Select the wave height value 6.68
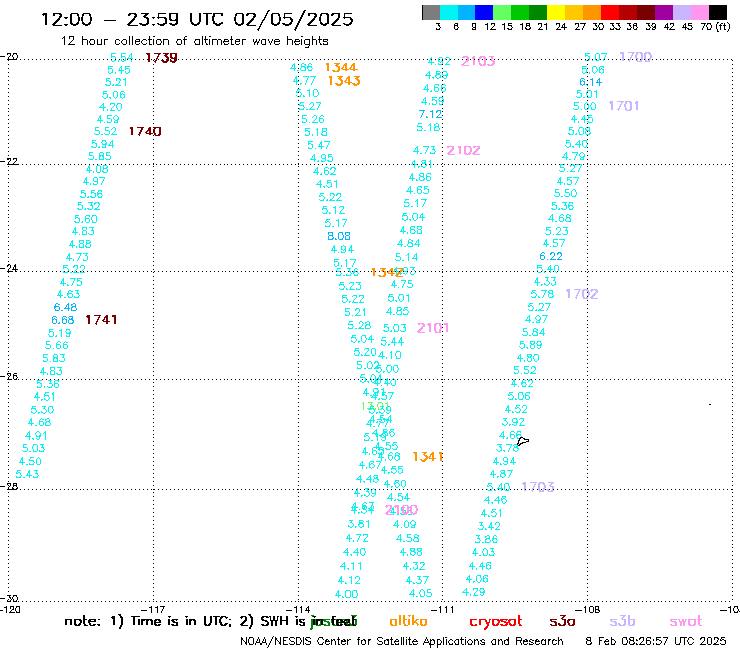This screenshot has width=740, height=650. [x=63, y=320]
